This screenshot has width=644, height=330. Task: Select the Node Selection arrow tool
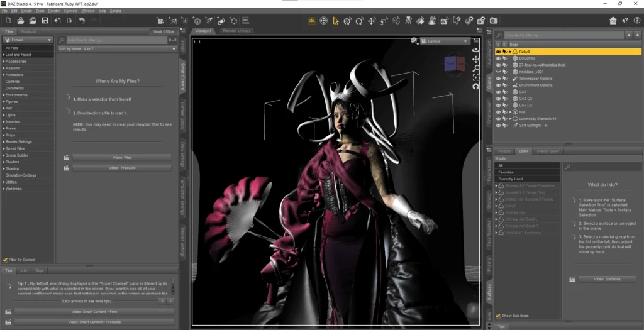click(x=335, y=21)
